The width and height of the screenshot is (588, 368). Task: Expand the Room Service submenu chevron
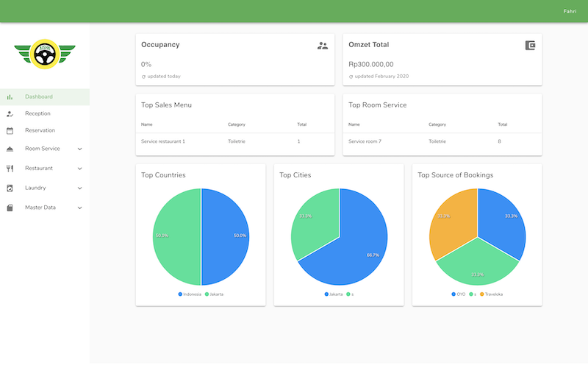(79, 149)
